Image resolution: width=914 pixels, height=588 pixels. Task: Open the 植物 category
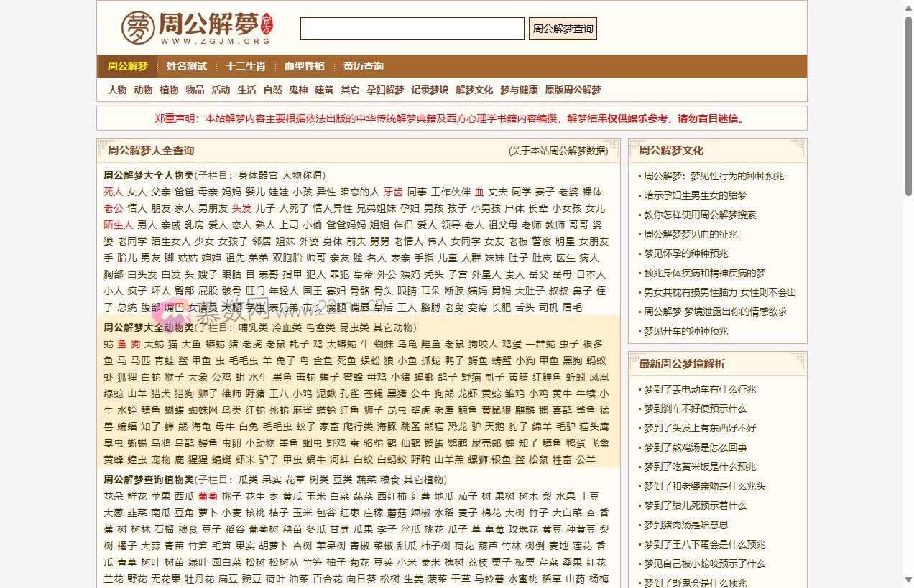[x=168, y=90]
